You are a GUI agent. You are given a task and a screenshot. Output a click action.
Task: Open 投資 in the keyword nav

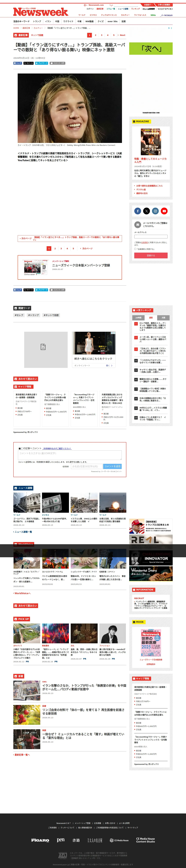[124, 21]
